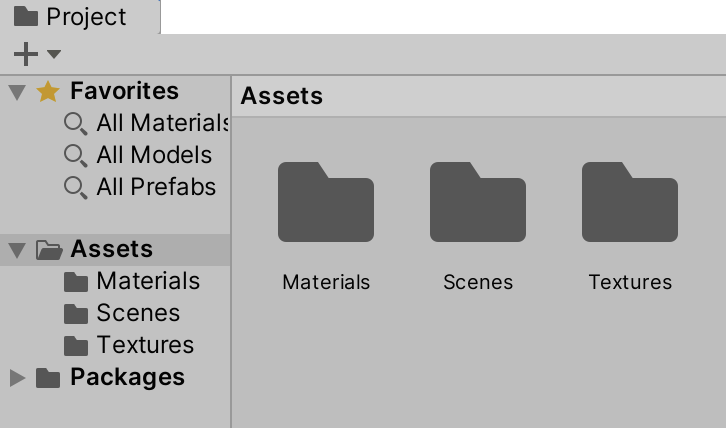Click the Scenes label under the folder
The image size is (726, 428).
coord(478,282)
